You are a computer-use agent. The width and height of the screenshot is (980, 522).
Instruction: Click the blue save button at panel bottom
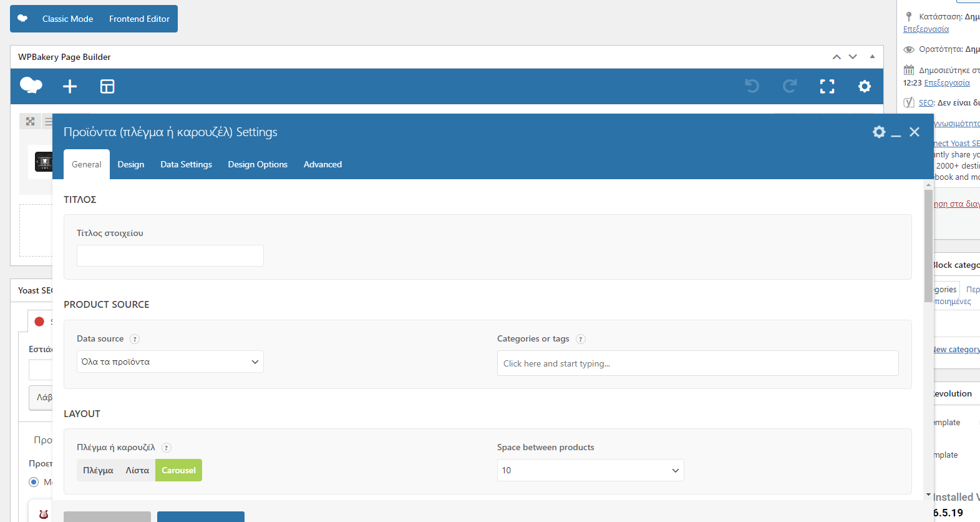(201, 516)
